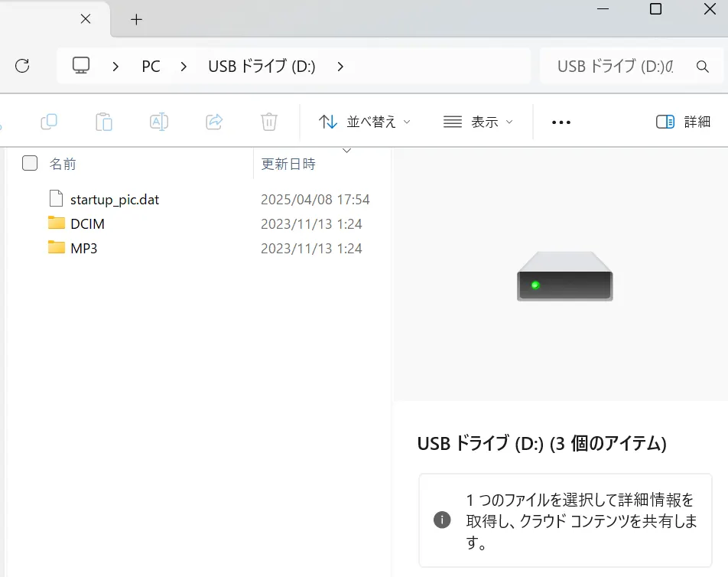
Task: Maximize the Explorer window
Action: (655, 9)
